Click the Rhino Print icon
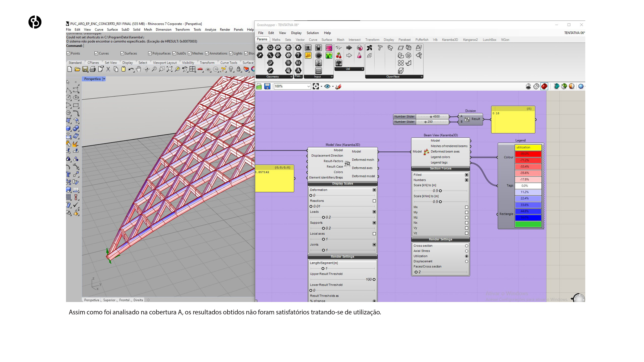This screenshot has width=644, height=362. click(93, 69)
